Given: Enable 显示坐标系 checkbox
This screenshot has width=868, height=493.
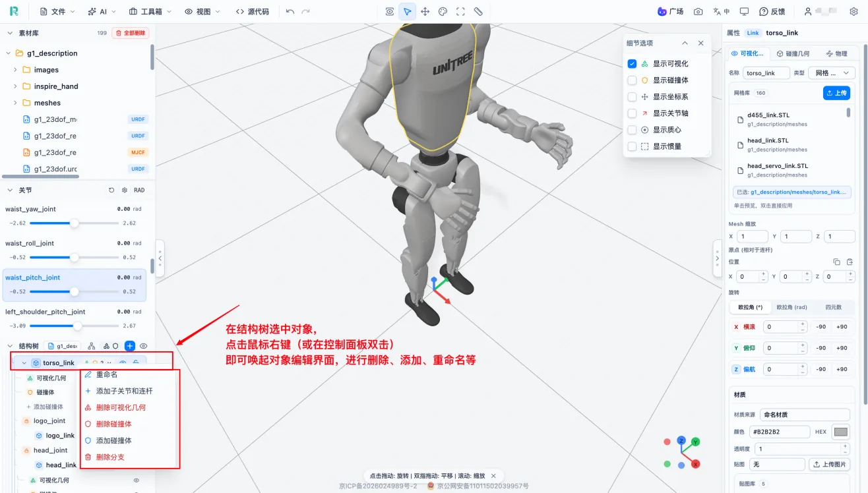Looking at the screenshot, I should (632, 96).
